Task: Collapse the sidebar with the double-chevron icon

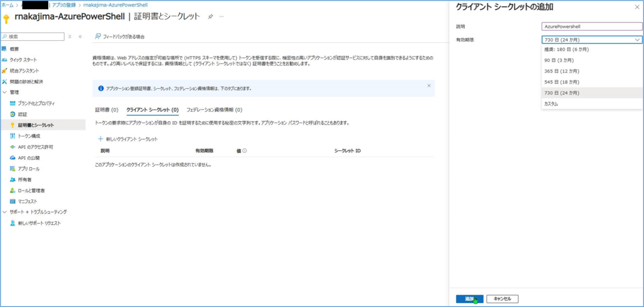Action: click(80, 36)
